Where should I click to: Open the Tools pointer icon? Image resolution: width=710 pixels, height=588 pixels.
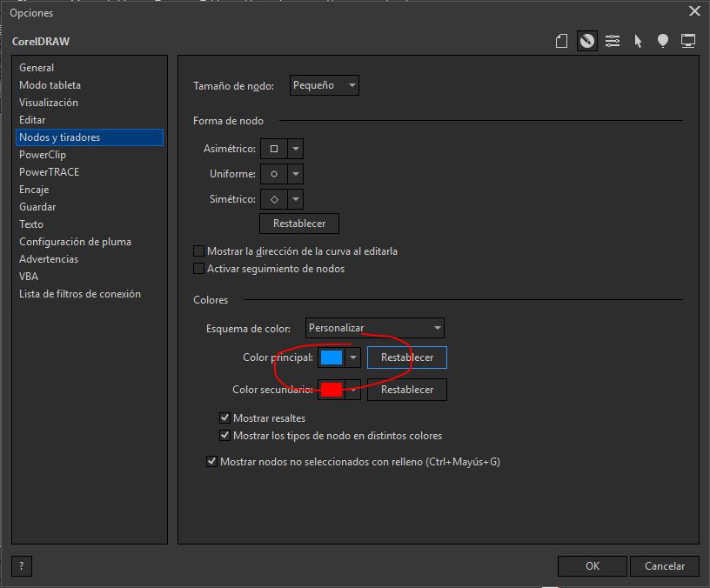(638, 41)
